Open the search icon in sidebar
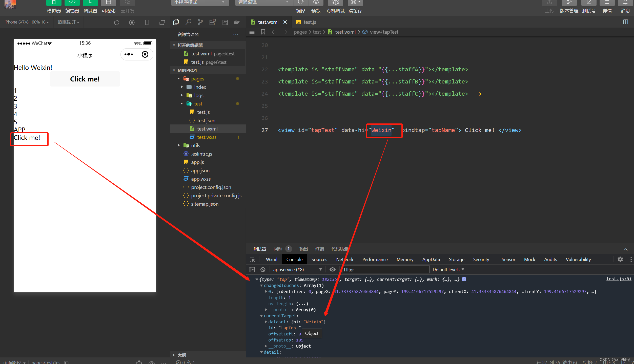Viewport: 634px width, 364px height. coord(188,22)
